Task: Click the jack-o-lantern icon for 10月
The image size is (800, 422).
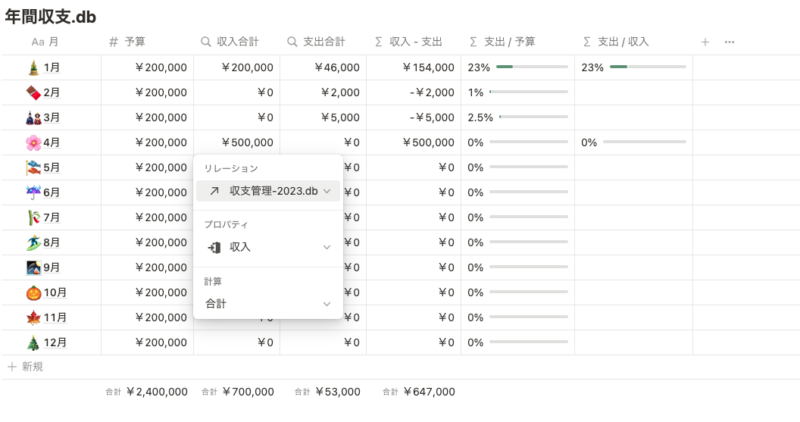Action: (34, 292)
